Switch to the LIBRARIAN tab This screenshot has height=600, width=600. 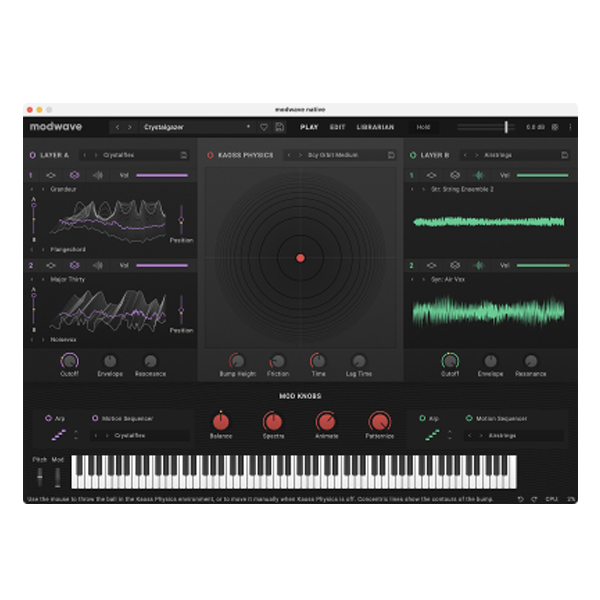pos(375,127)
